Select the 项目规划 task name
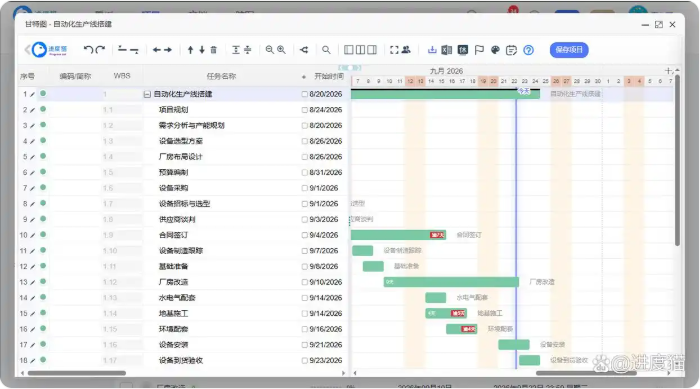 point(173,110)
